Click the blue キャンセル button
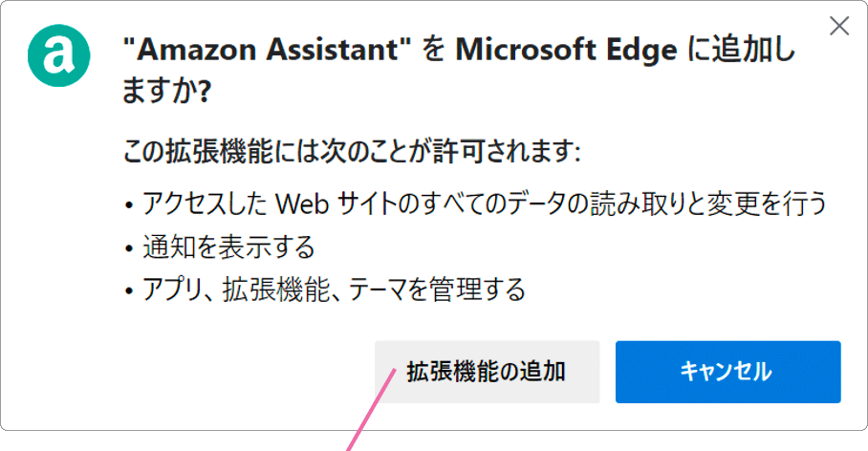 coord(727,372)
